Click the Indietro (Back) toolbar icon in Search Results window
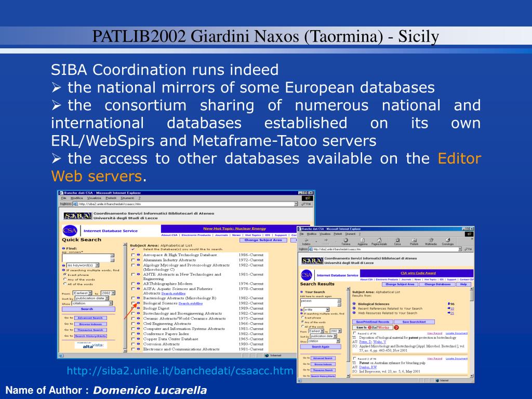 [x=307, y=241]
